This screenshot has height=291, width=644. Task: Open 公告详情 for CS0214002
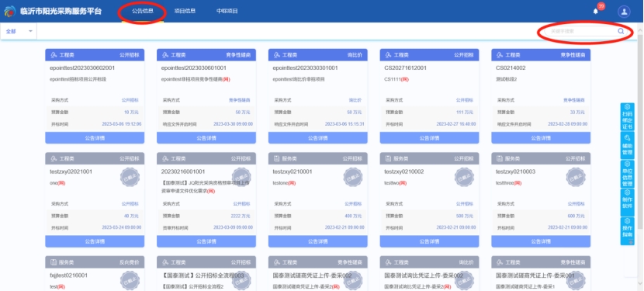pos(541,138)
